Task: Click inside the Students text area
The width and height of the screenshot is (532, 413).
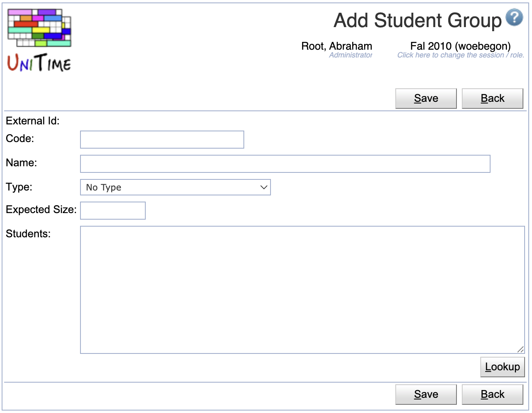Action: coord(302,290)
